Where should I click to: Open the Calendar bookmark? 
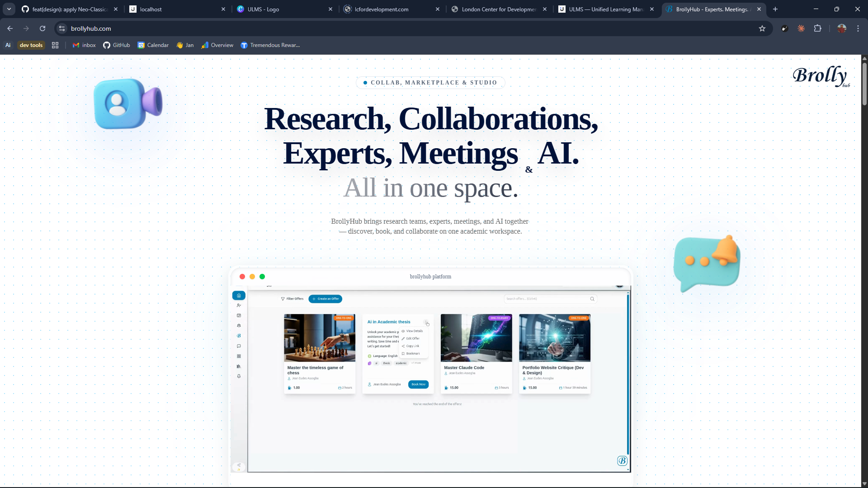click(153, 45)
